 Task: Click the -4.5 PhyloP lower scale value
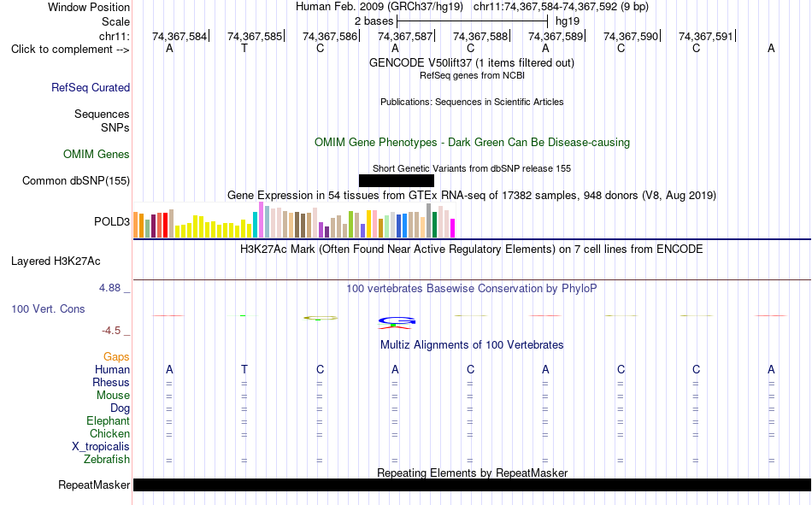point(111,331)
